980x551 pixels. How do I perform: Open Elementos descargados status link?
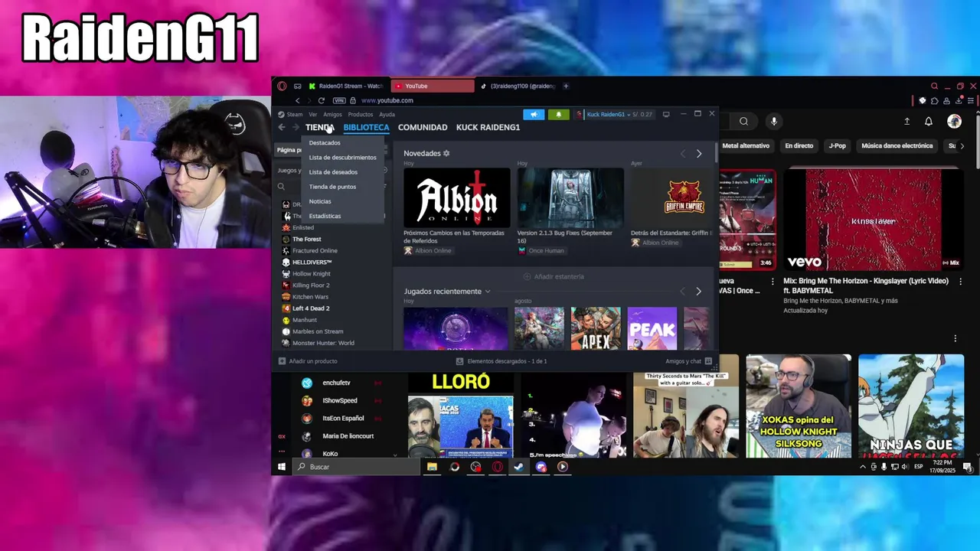click(x=501, y=361)
